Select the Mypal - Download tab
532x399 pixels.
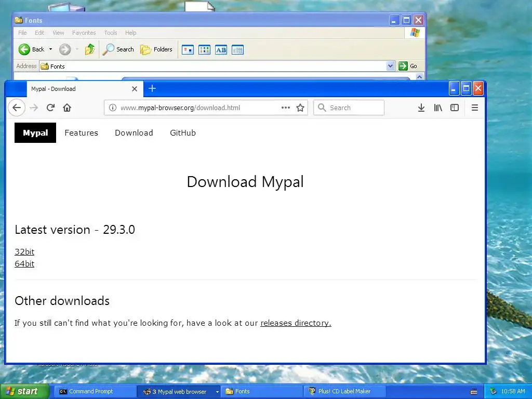(85, 89)
